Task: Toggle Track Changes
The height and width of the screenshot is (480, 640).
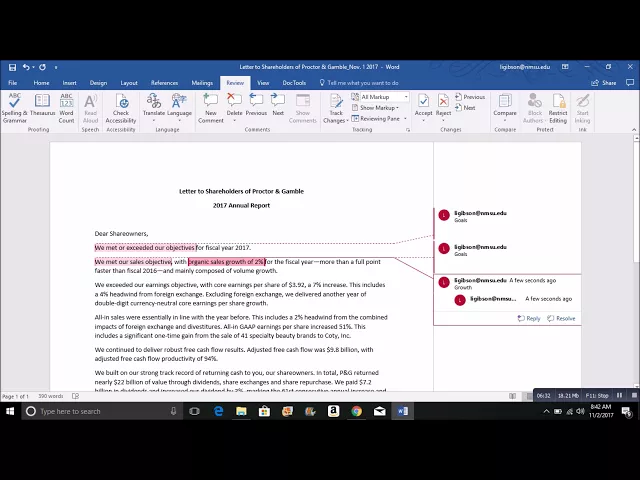Action: [336, 108]
